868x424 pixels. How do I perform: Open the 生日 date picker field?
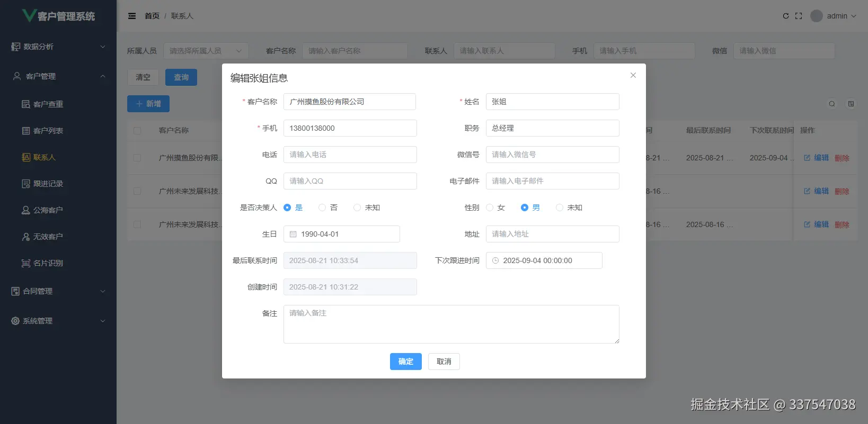tap(342, 234)
